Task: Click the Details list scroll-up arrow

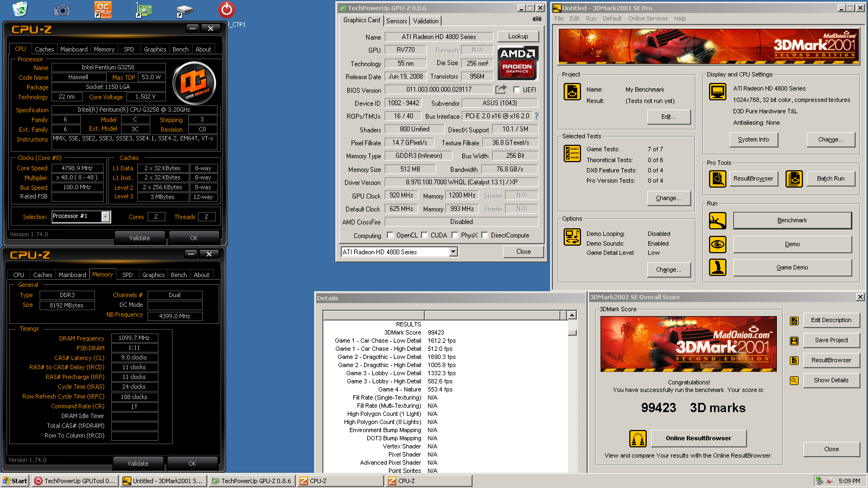Action: click(x=572, y=315)
